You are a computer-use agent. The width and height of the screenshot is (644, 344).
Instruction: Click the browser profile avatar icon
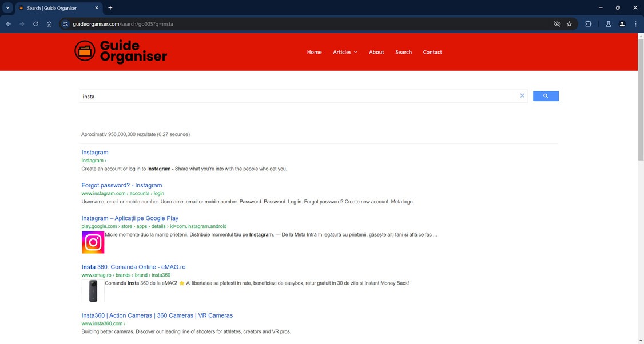tap(622, 23)
